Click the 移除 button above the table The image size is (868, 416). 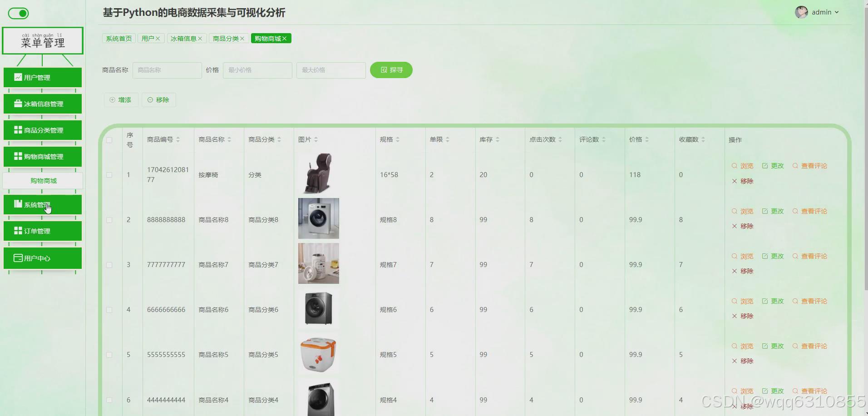(158, 100)
